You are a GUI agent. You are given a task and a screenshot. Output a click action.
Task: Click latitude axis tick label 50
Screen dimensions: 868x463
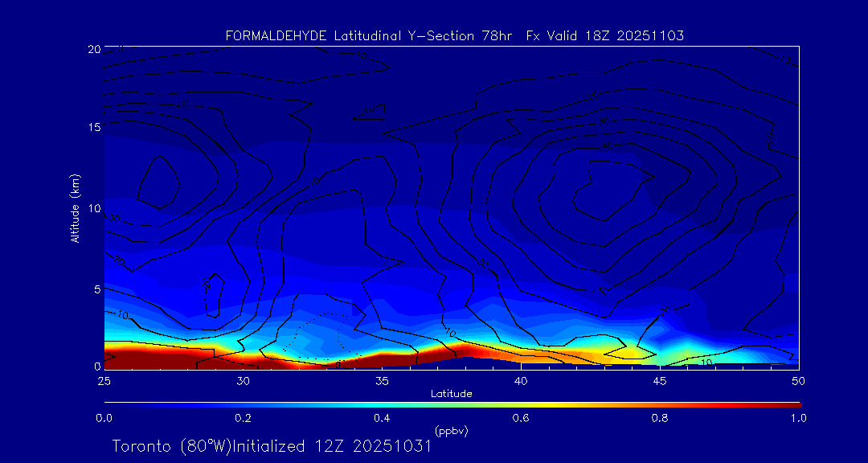(798, 381)
